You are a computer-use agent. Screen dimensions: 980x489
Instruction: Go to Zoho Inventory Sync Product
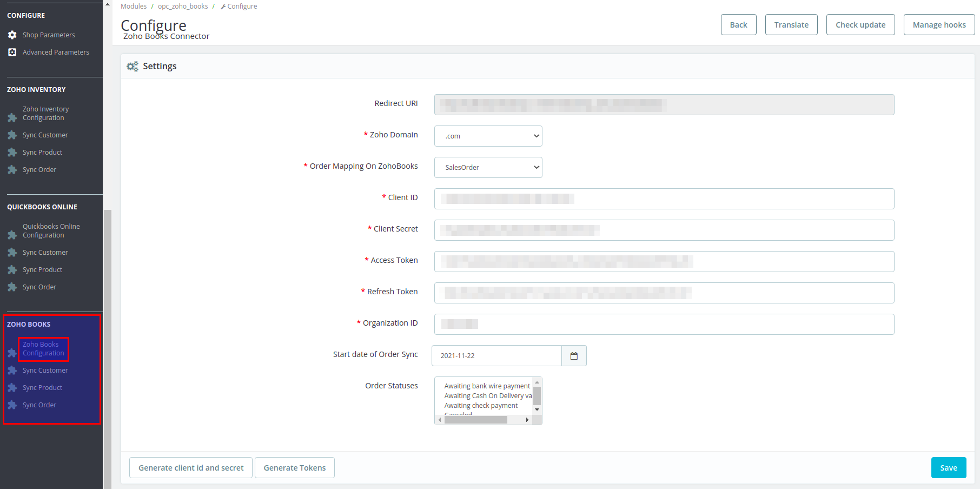(x=42, y=153)
